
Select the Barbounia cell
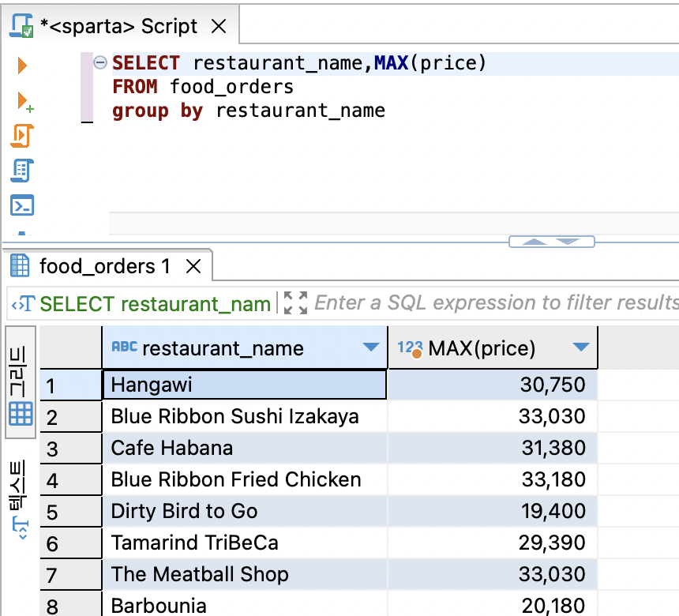click(x=245, y=604)
